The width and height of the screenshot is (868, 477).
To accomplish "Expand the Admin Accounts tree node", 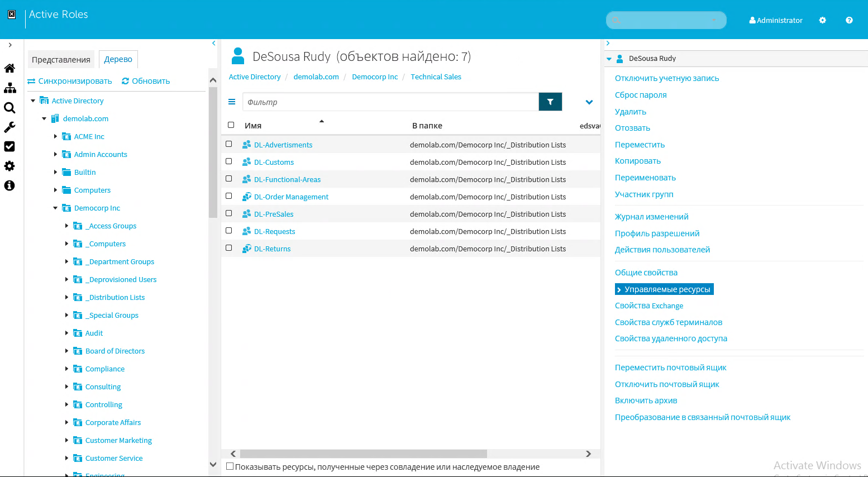I will point(55,154).
